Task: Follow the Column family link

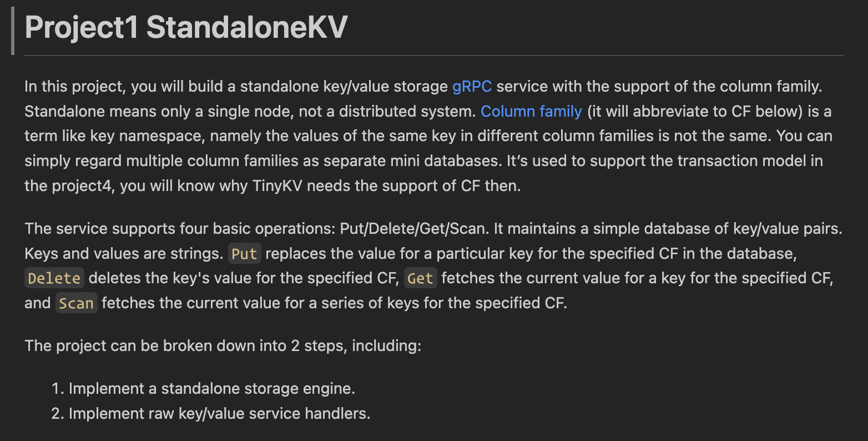Action: (531, 111)
